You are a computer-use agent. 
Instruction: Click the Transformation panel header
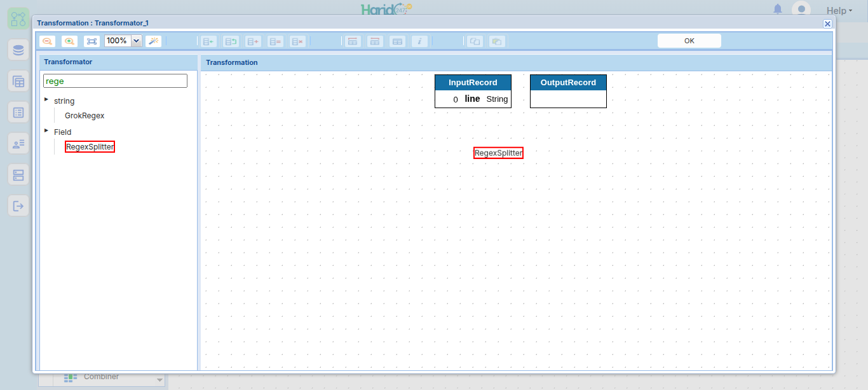coord(516,62)
